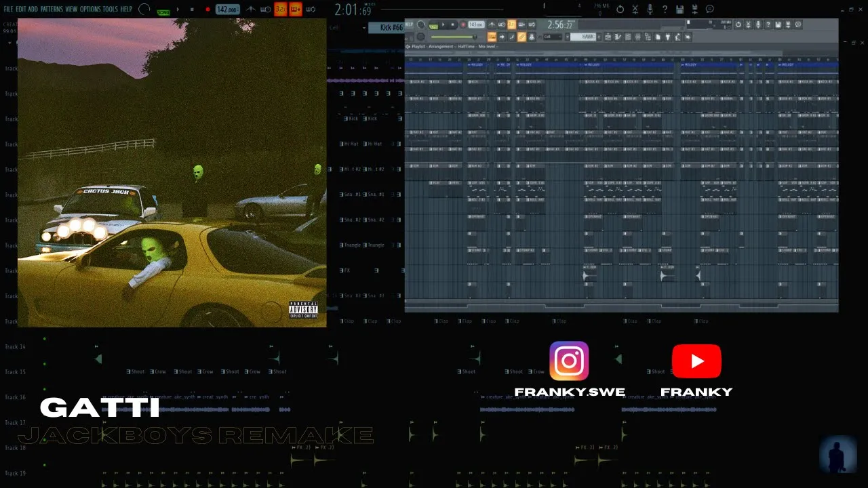Click the FRANKY.SWE Instagram handle text
This screenshot has height=488, width=868.
[x=570, y=392]
